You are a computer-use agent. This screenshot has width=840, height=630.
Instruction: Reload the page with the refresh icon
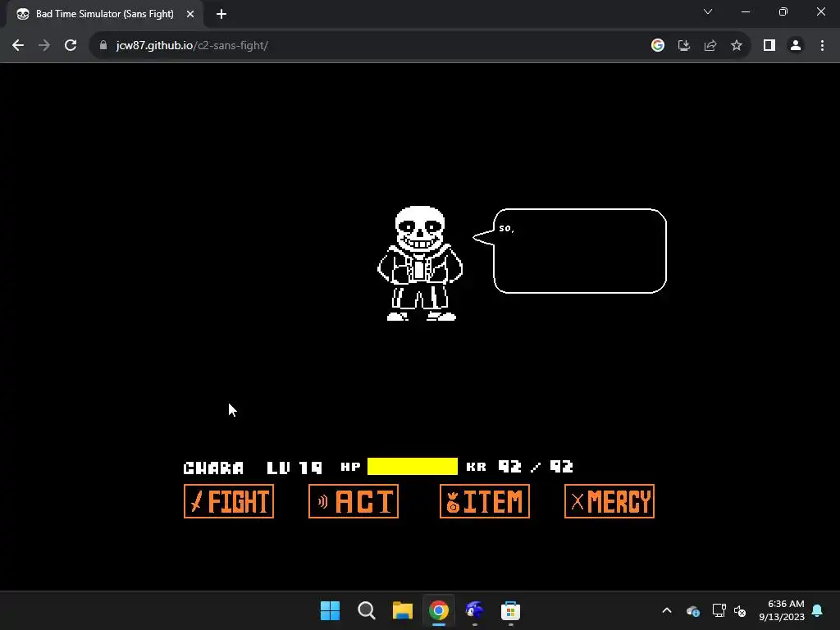pyautogui.click(x=71, y=46)
